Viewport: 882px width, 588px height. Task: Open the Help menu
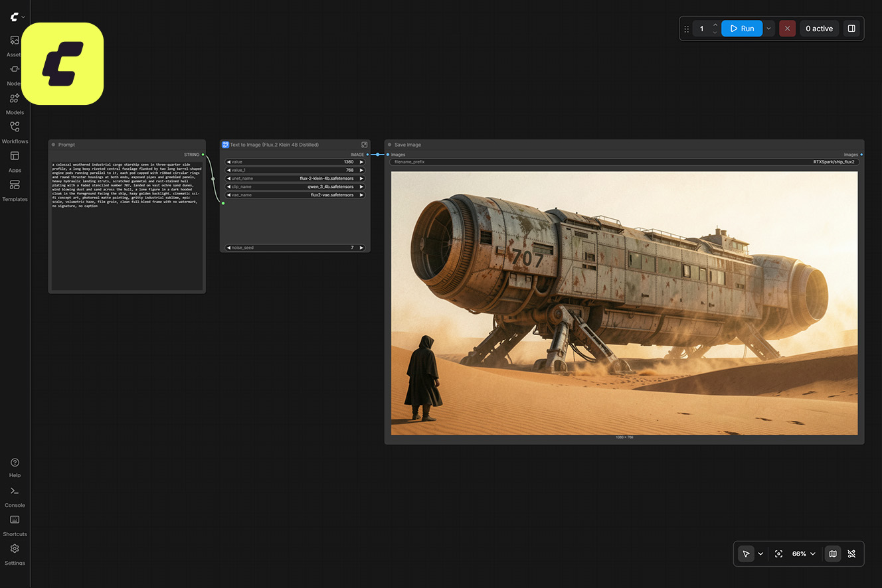15,467
